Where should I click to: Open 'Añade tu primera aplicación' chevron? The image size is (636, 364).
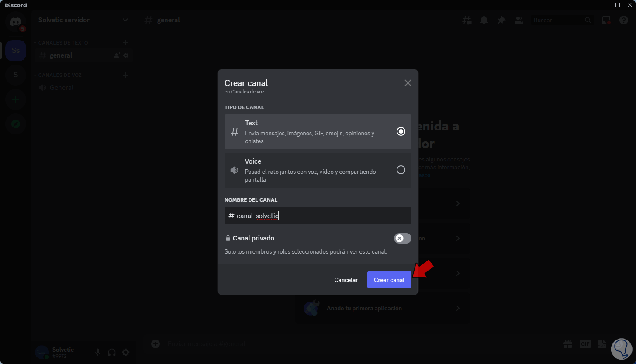click(x=458, y=308)
